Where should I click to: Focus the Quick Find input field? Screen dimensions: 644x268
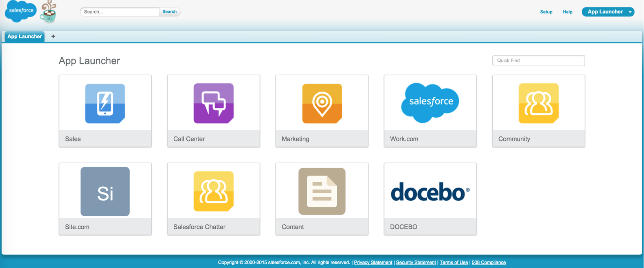click(x=538, y=61)
